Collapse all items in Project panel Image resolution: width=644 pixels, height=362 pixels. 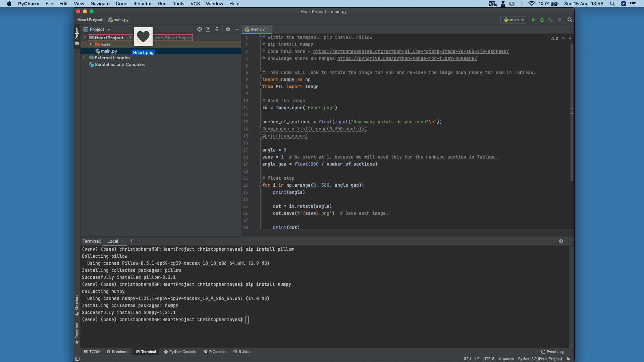[x=217, y=29]
